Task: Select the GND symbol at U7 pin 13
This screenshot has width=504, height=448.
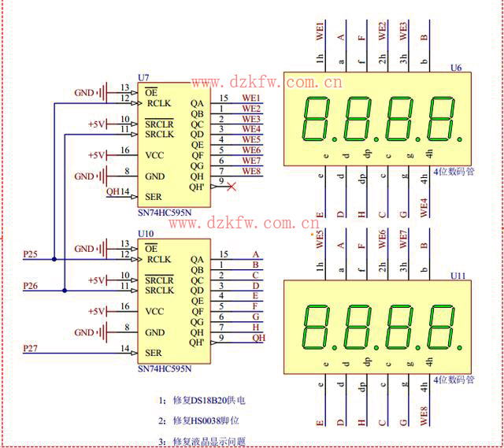Action: tap(102, 94)
